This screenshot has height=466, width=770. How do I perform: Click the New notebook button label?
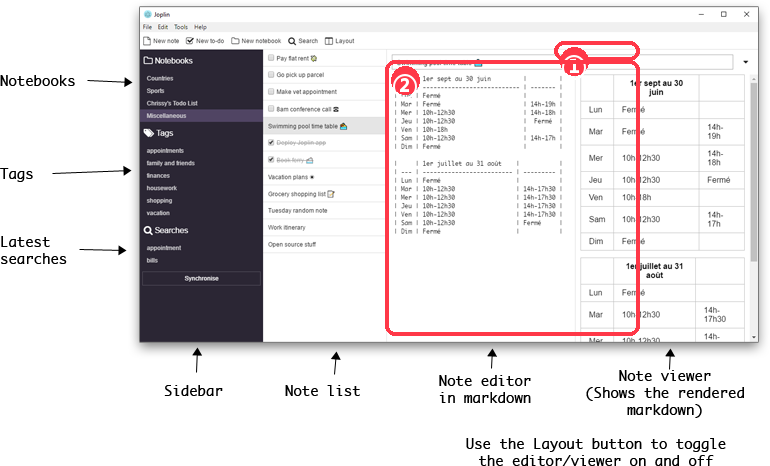[261, 41]
